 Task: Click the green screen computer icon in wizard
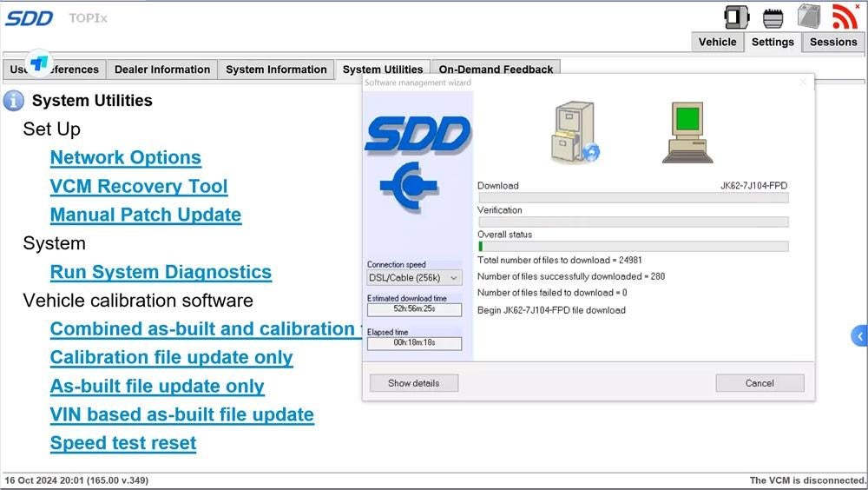click(x=687, y=132)
